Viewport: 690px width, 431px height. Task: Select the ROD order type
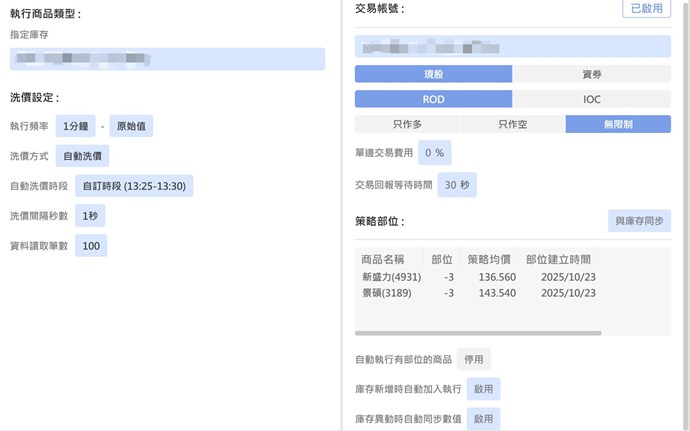(433, 99)
